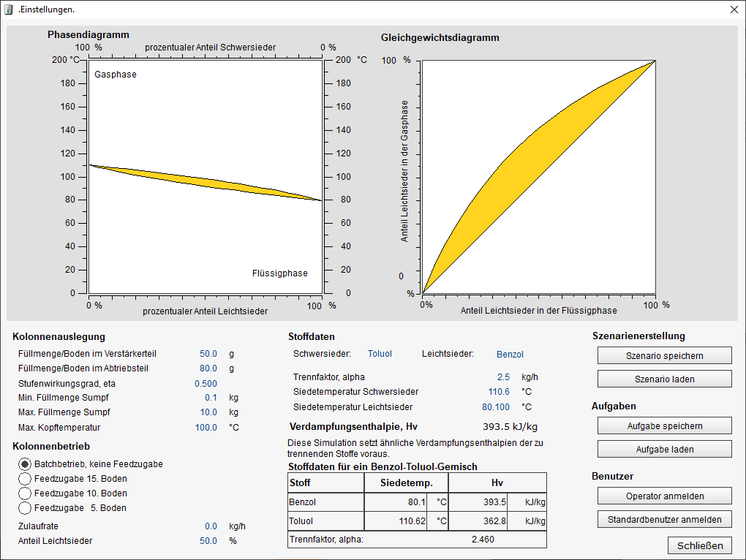
Task: Select Batchbetrieb, keine Feedzugabe option
Action: (x=25, y=464)
